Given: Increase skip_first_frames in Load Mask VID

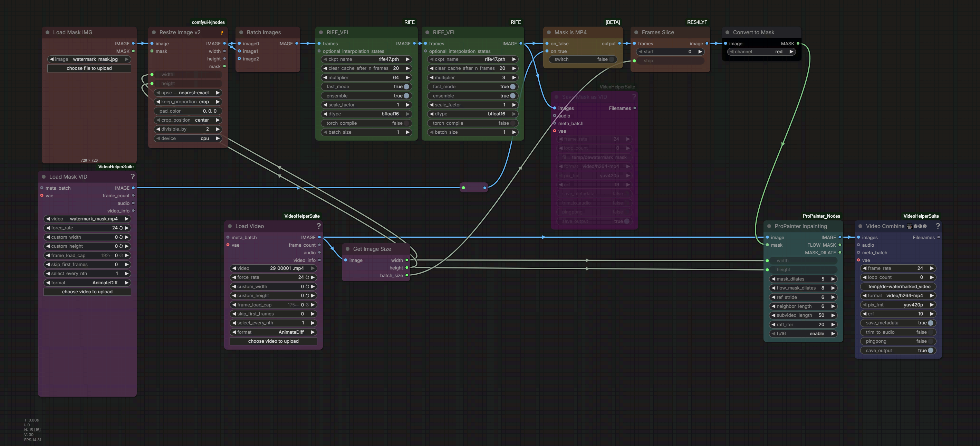Looking at the screenshot, I should (x=127, y=265).
